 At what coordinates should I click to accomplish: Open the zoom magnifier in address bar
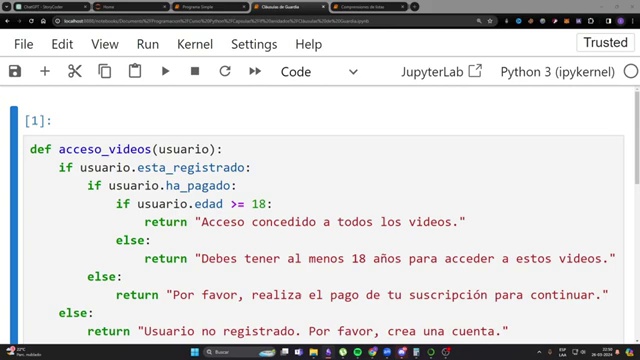click(479, 21)
